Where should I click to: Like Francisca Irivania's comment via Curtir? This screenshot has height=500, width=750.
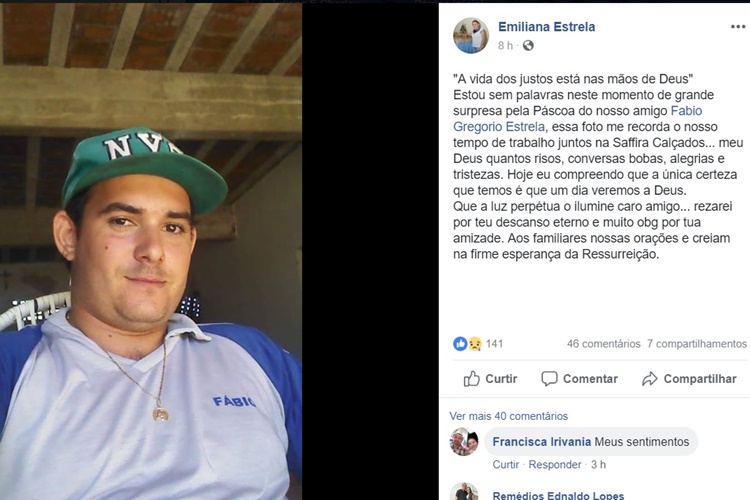(x=506, y=465)
